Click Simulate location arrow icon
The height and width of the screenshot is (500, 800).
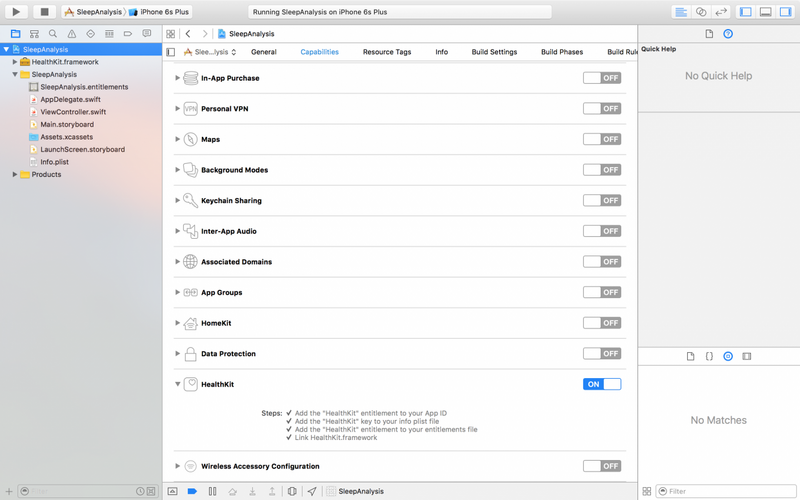312,491
